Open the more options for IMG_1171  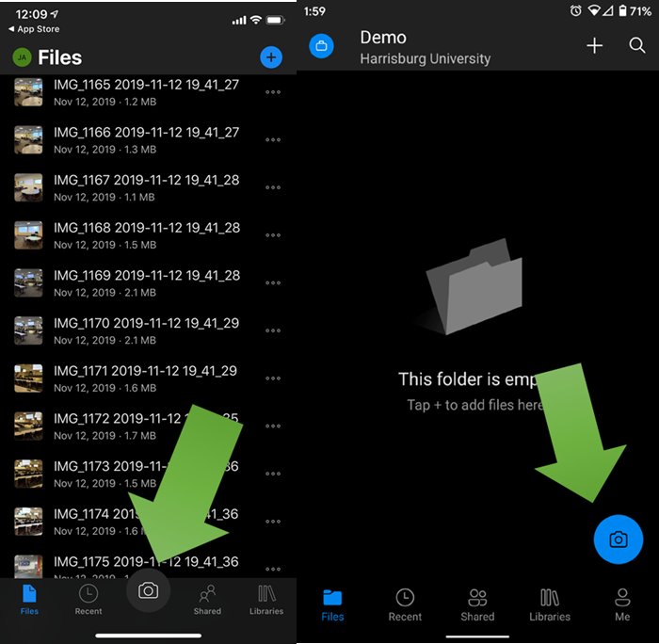click(273, 378)
